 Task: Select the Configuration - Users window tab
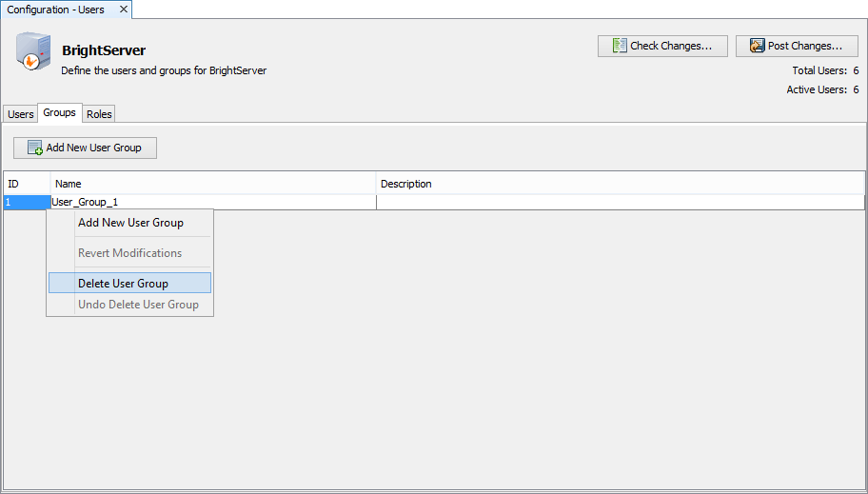click(56, 10)
